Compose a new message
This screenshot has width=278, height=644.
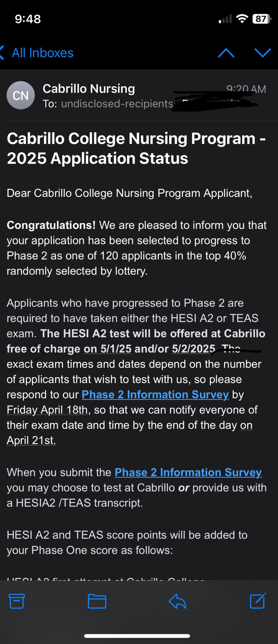click(258, 601)
